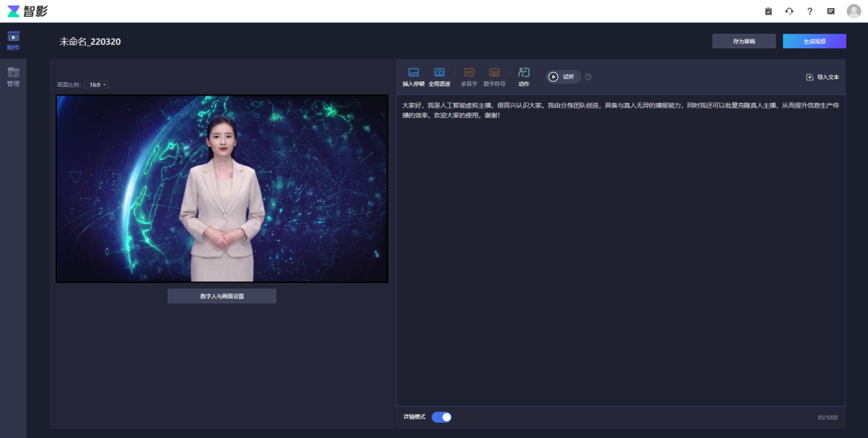The height and width of the screenshot is (438, 868).
Task: Click the 生成视频 (generate video) button
Action: [814, 41]
